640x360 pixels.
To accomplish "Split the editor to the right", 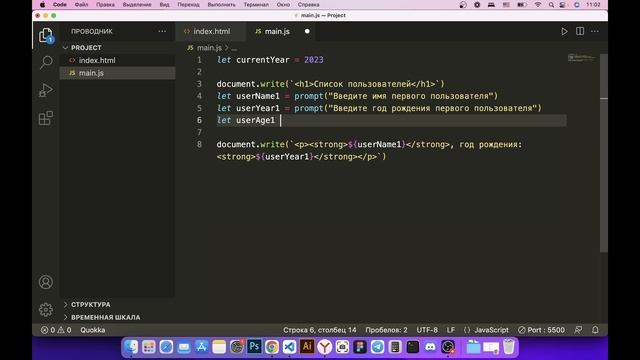I will pos(580,31).
